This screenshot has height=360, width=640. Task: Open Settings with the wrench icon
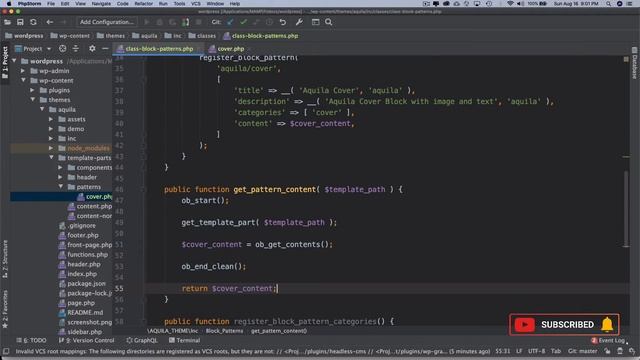[x=299, y=22]
